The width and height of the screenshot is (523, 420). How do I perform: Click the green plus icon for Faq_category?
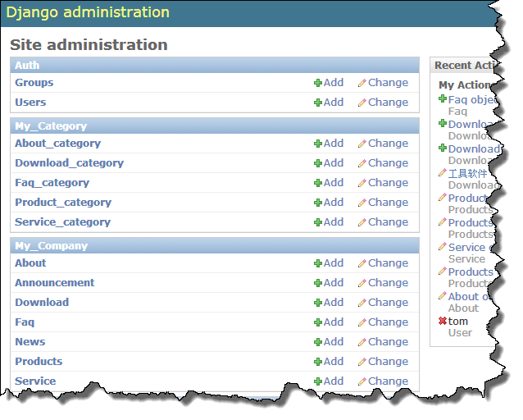click(318, 183)
